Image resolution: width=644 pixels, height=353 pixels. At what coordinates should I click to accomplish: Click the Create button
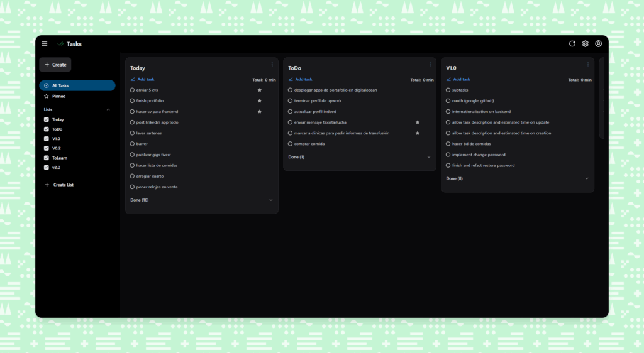(55, 65)
